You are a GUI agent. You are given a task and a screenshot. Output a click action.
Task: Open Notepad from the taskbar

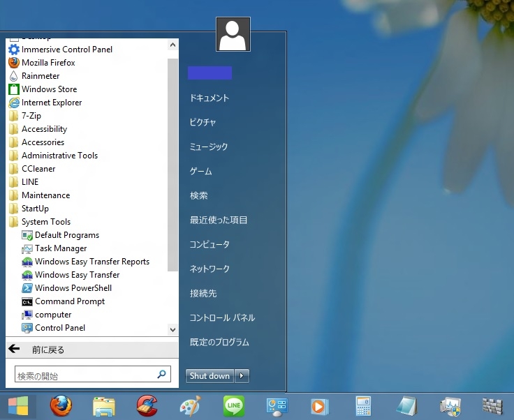(406, 406)
